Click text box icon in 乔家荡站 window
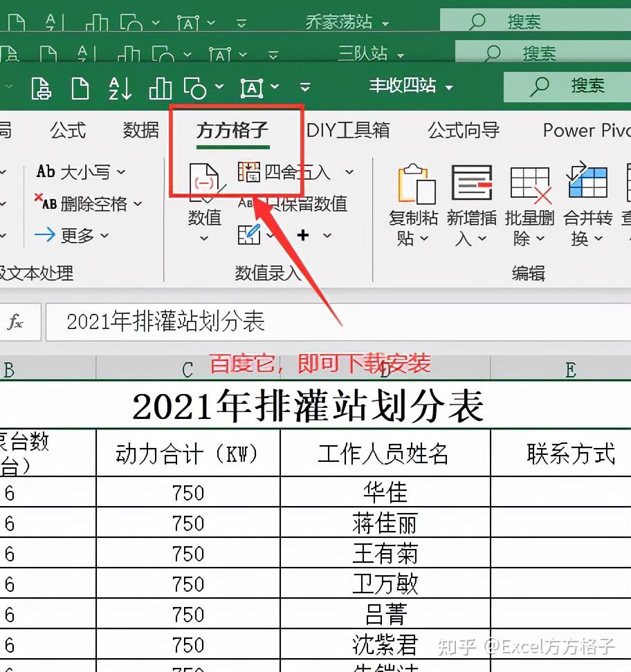 (x=188, y=22)
